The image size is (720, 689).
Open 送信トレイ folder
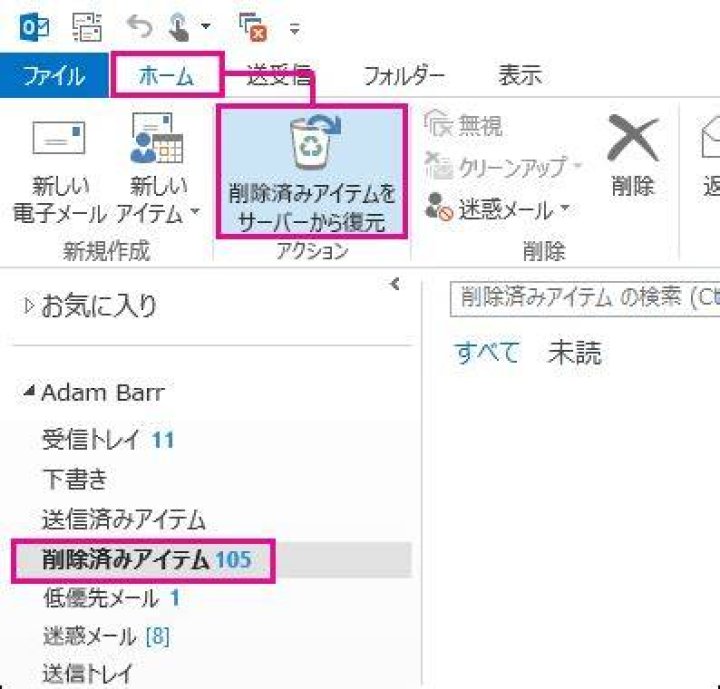(87, 674)
